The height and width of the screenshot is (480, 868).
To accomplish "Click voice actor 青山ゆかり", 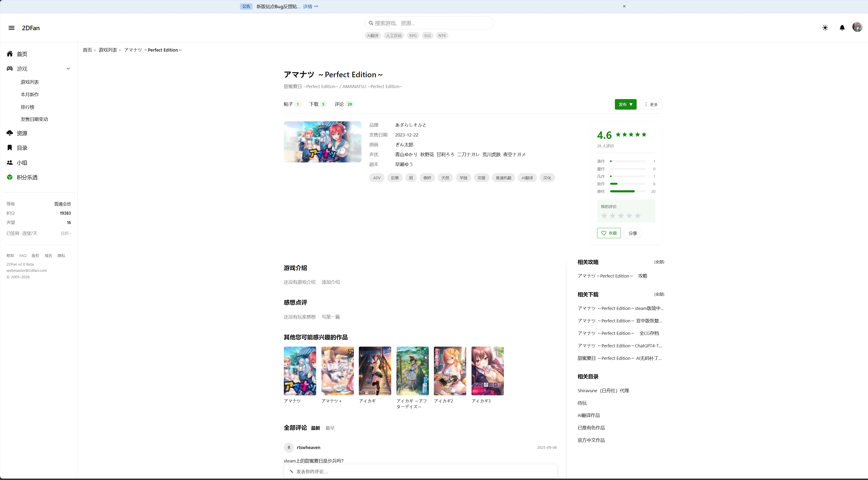I will (406, 154).
